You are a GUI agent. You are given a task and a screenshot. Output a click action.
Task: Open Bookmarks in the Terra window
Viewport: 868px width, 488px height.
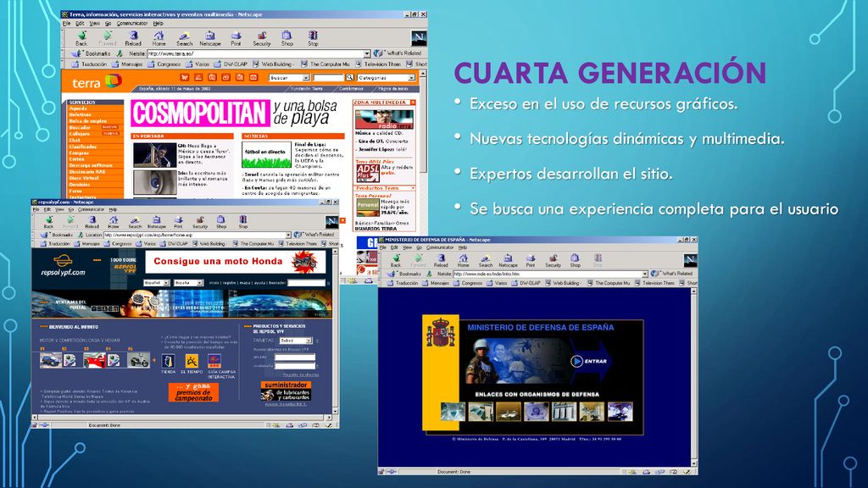coord(92,53)
